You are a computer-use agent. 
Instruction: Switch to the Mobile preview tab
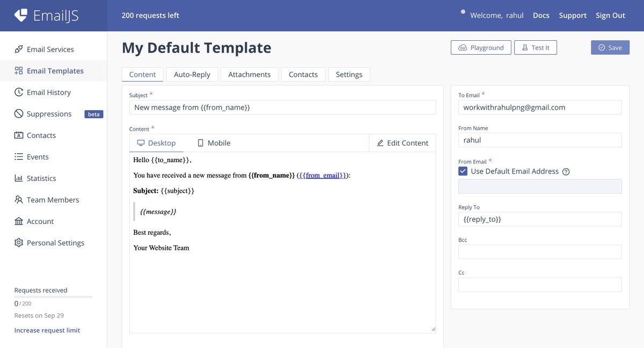click(214, 143)
